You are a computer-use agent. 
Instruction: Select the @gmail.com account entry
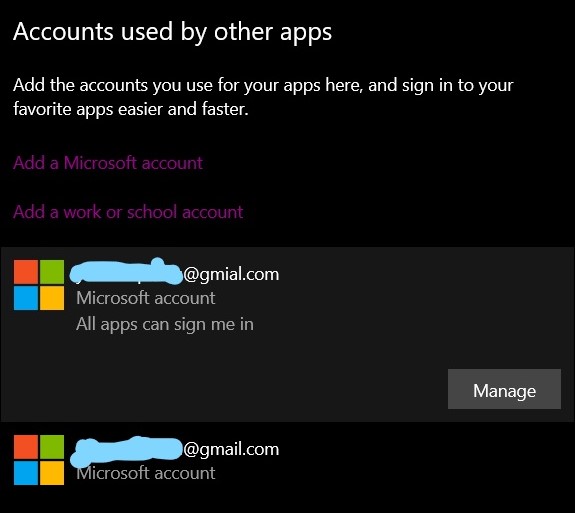tap(288, 460)
